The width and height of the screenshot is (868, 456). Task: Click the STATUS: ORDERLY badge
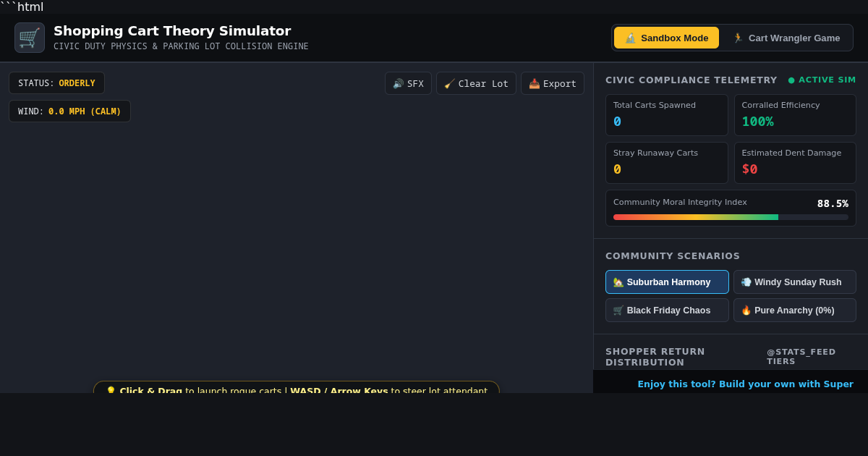[56, 83]
